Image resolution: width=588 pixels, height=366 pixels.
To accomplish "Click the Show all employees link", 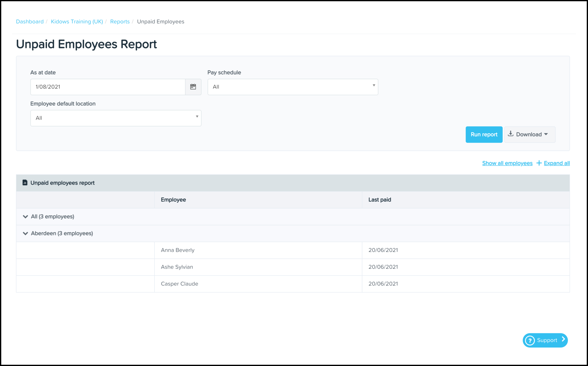I will point(507,163).
